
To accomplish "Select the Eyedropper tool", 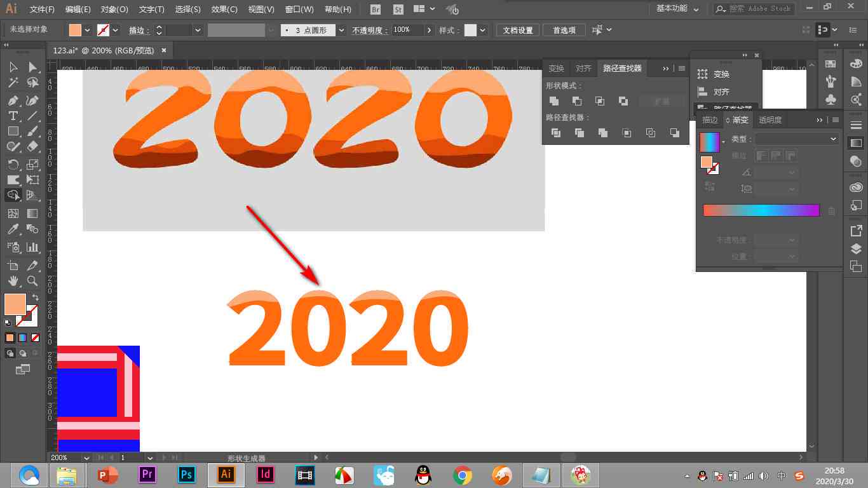I will pos(13,229).
